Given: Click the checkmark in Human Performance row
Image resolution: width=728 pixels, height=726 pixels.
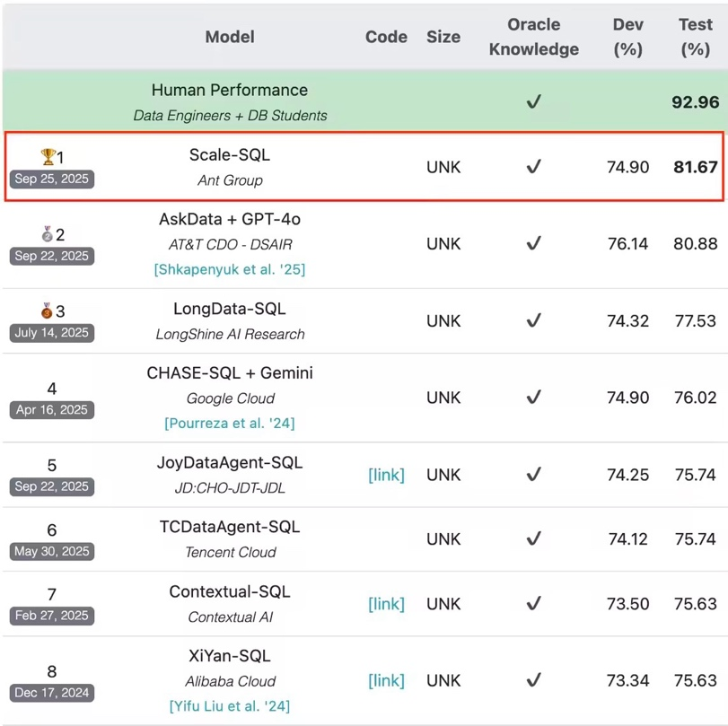Looking at the screenshot, I should (534, 102).
